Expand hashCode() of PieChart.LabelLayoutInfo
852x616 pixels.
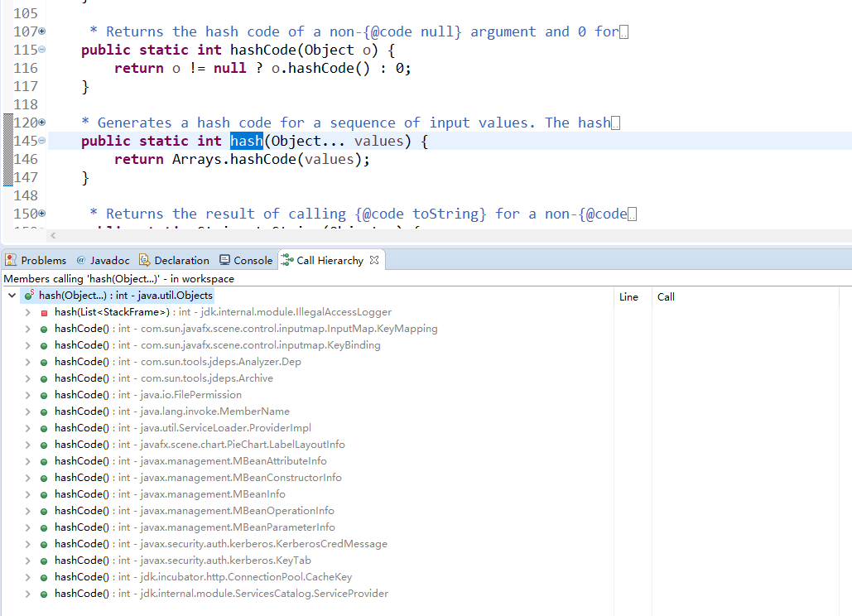pos(27,445)
